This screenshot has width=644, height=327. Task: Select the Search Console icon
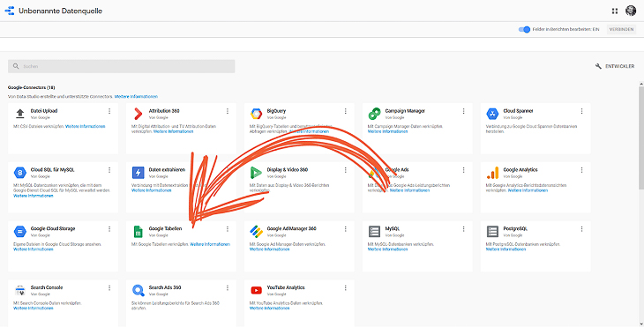pyautogui.click(x=19, y=291)
